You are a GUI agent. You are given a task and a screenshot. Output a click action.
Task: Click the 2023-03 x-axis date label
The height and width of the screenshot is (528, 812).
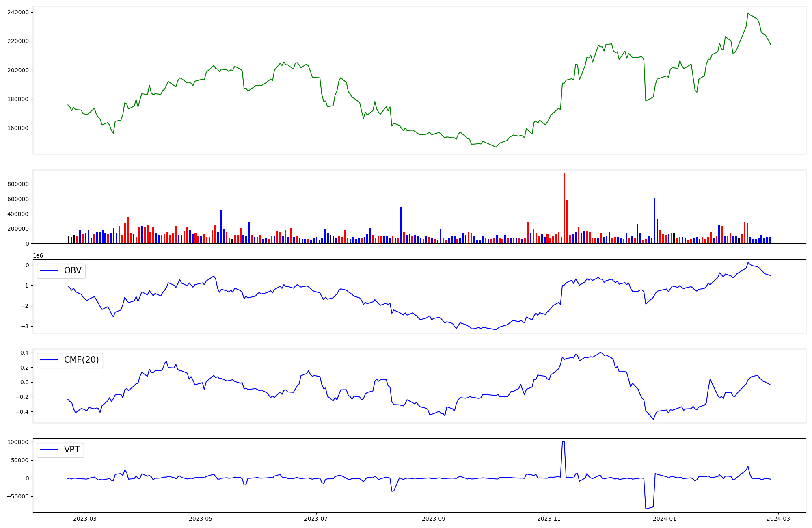[85, 519]
